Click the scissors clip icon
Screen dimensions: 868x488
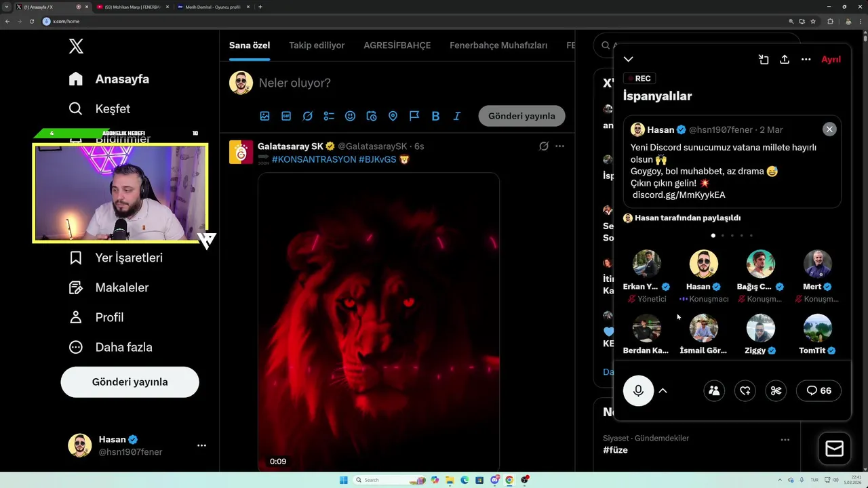pyautogui.click(x=776, y=390)
